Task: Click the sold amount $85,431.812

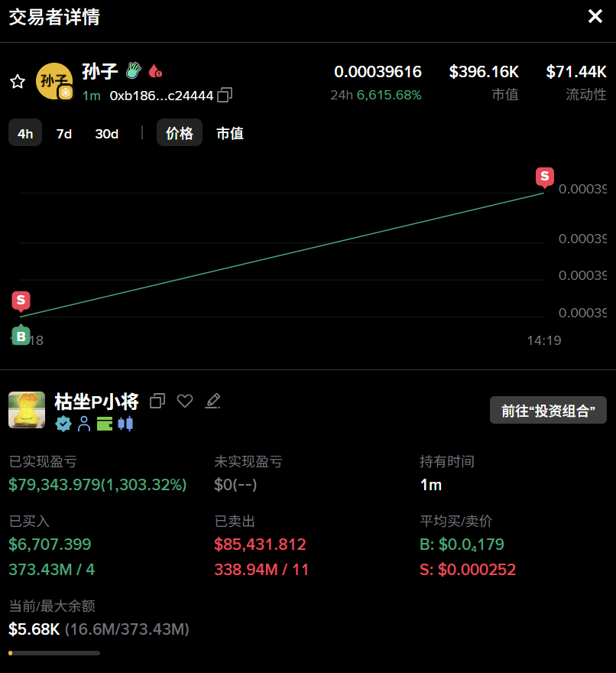Action: [x=260, y=545]
